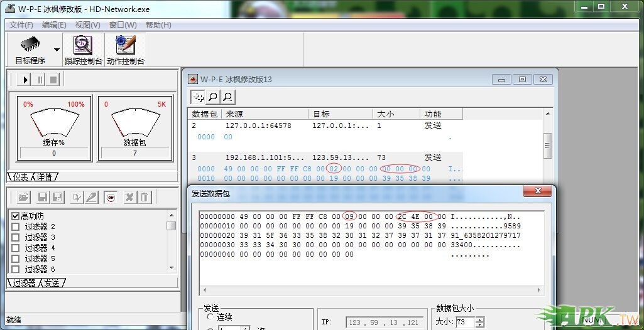Click the 功能 column header

click(442, 114)
